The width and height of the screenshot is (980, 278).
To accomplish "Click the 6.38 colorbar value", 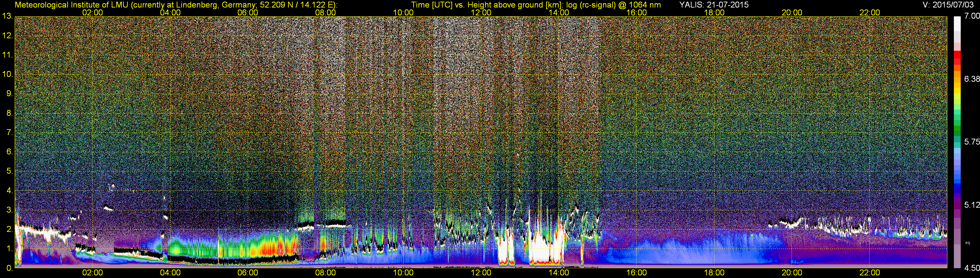I will click(972, 79).
